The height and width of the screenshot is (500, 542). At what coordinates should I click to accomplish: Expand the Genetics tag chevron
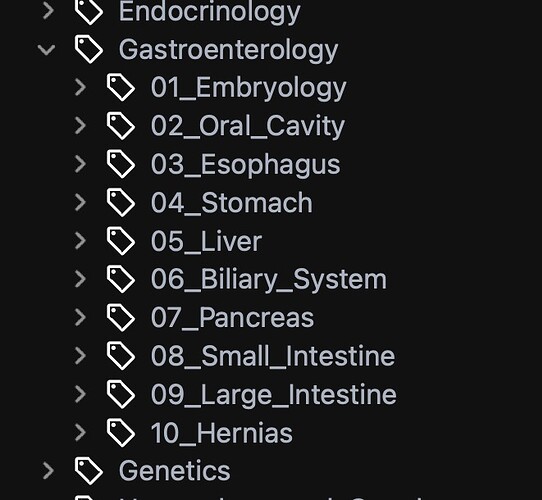point(48,471)
